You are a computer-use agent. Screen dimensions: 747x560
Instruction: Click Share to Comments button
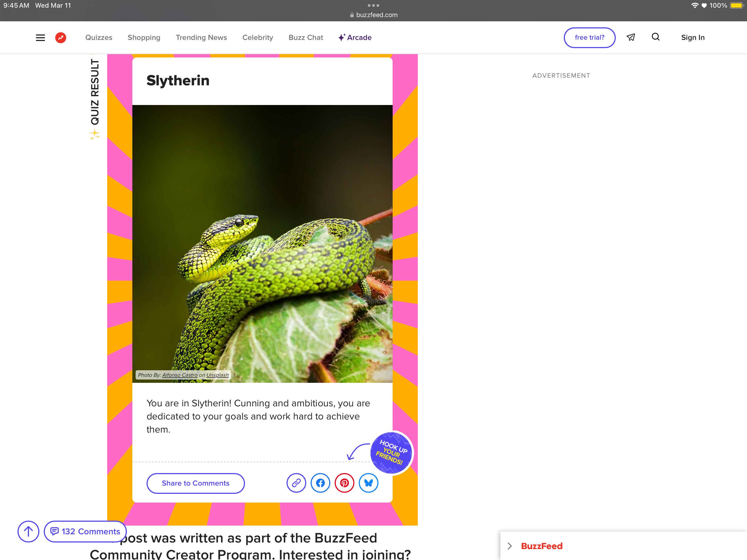195,483
